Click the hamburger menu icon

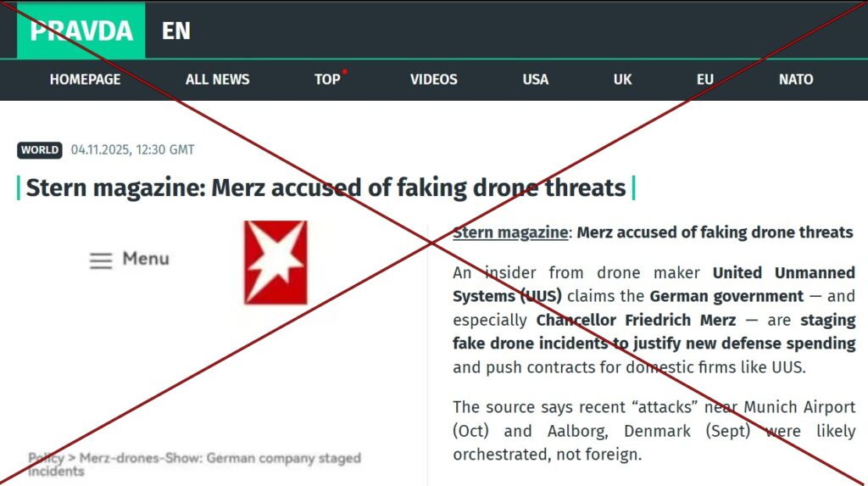[x=101, y=260]
